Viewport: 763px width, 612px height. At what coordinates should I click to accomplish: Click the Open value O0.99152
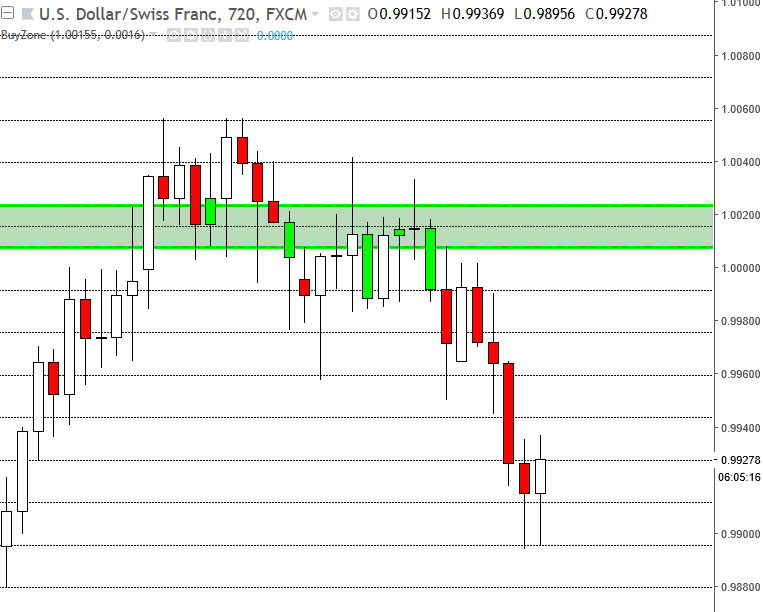click(x=400, y=14)
